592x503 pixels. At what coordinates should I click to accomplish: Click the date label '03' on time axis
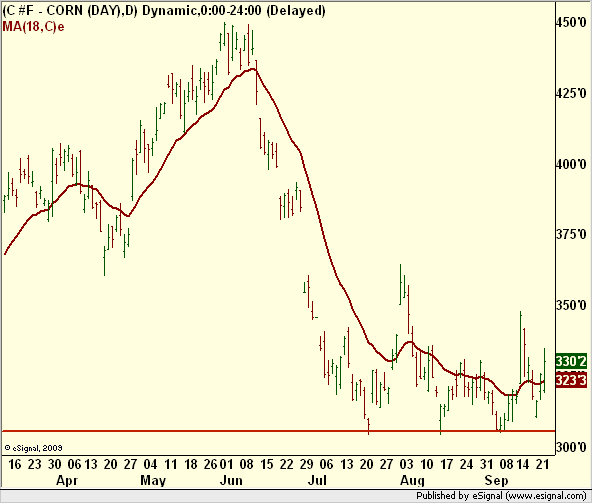click(x=407, y=464)
